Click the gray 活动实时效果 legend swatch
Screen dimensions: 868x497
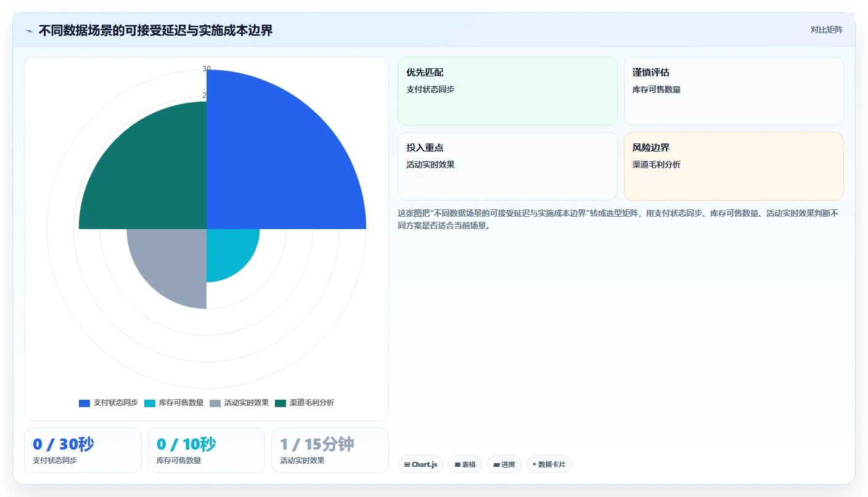coord(215,403)
